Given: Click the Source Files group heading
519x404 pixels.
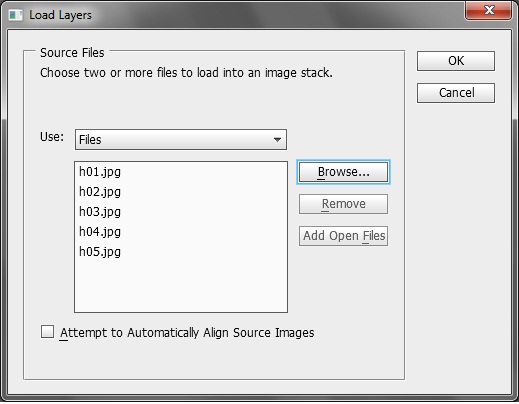Looking at the screenshot, I should coord(72,53).
